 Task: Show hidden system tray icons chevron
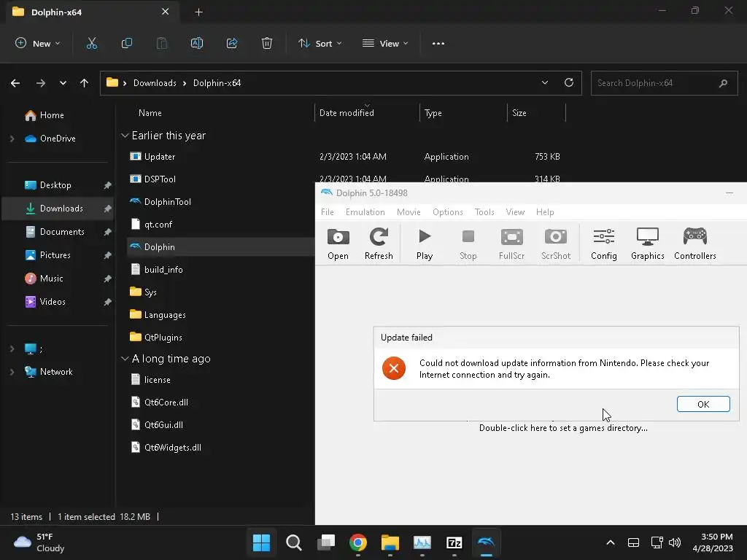tap(611, 542)
